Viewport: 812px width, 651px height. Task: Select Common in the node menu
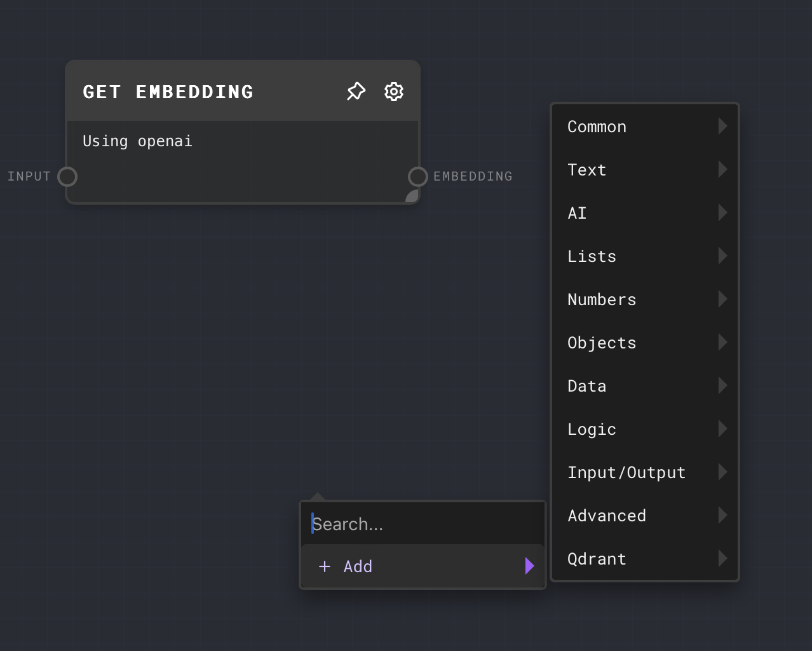click(x=597, y=127)
